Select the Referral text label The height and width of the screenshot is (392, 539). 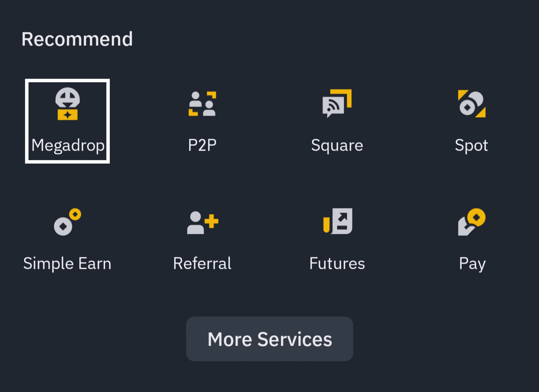pyautogui.click(x=202, y=263)
